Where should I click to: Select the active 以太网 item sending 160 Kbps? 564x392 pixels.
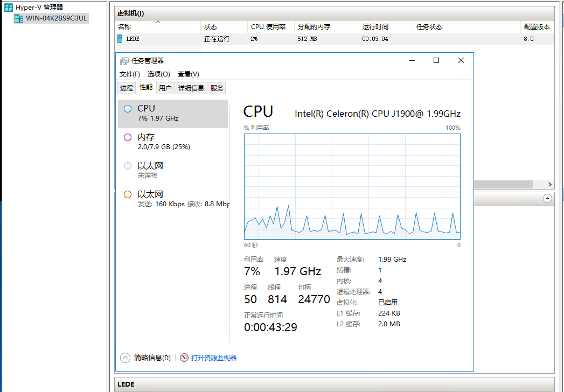[x=173, y=199]
